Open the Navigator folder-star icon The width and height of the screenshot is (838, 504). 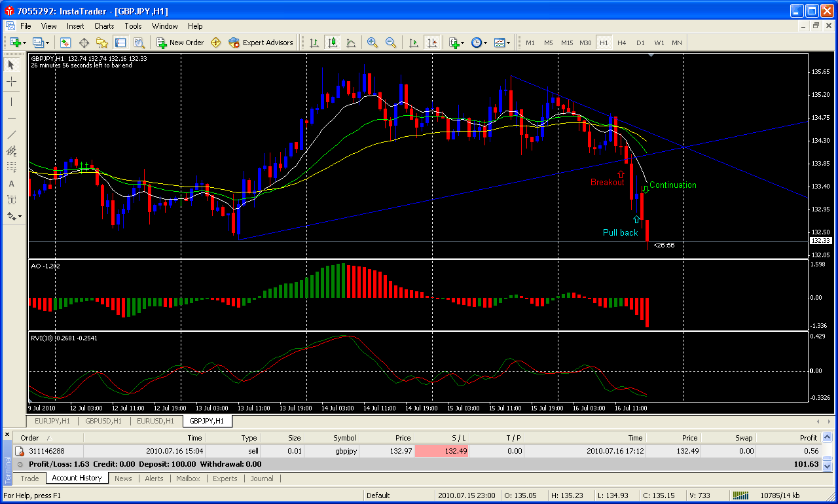point(102,43)
